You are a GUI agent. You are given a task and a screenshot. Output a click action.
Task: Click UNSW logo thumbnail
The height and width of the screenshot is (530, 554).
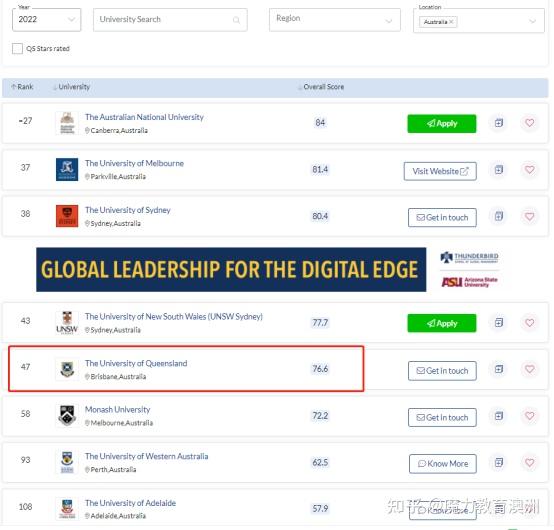[x=67, y=322]
